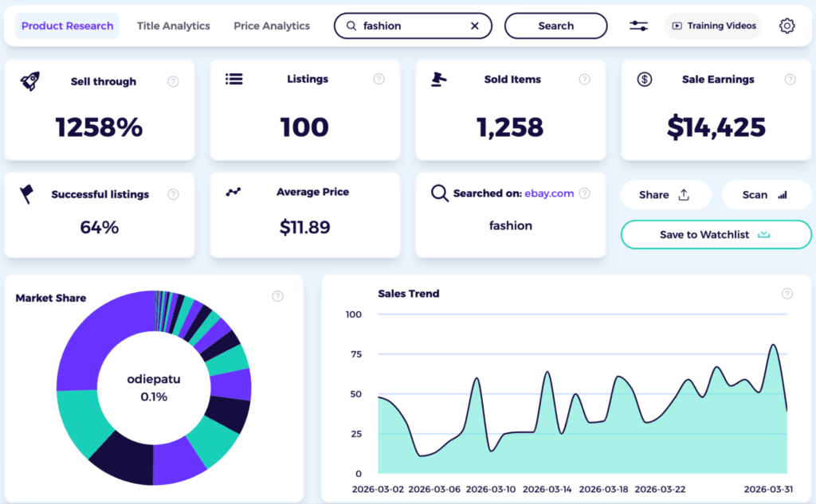Open the filter sliders icon beside the Search button
816x504 pixels.
(637, 25)
